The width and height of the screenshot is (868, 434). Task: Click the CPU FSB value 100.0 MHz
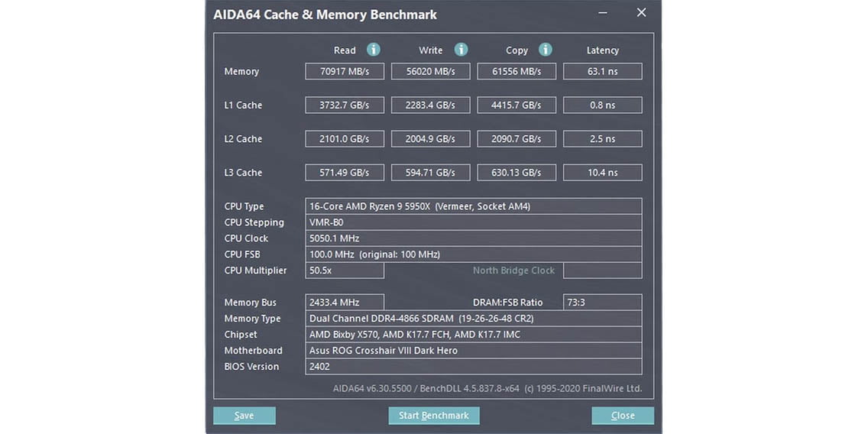pos(473,254)
